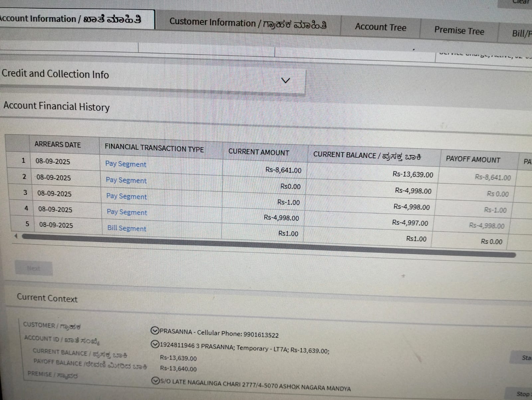Click the ACCOUNT ID label in Current Context
532x400 pixels.
click(x=62, y=340)
